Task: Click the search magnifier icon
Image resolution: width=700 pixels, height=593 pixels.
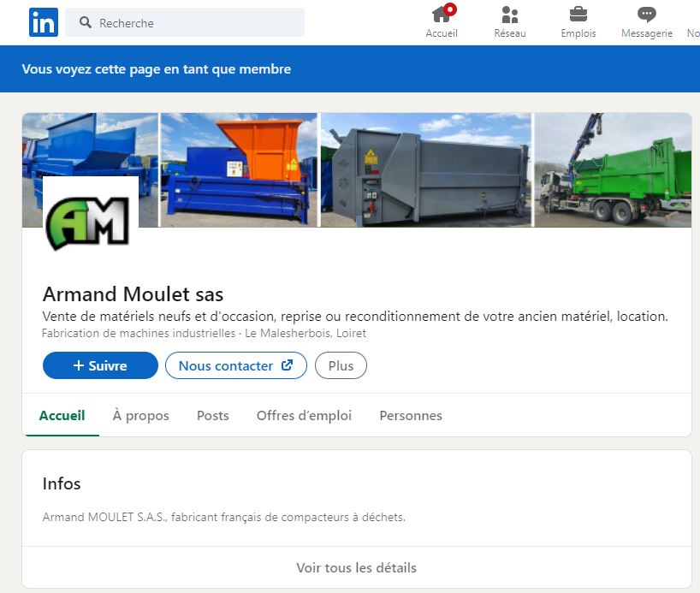Action: 86,22
